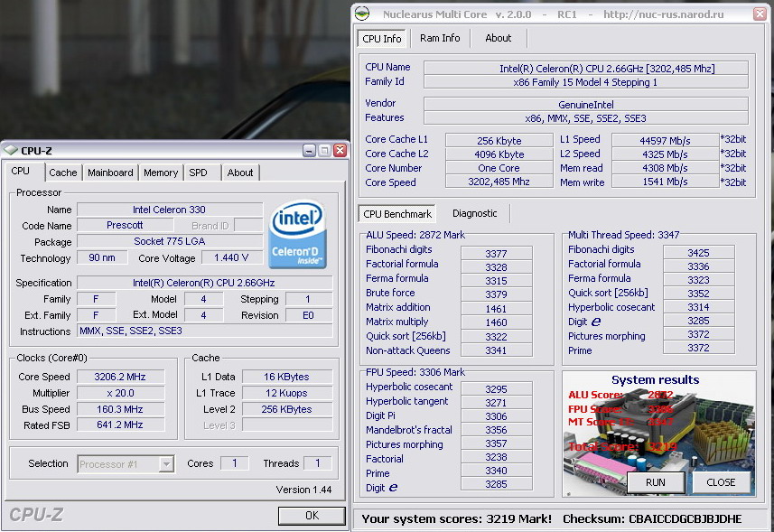Select the SPD tab in CPU-Z
This screenshot has height=532, width=774.
199,173
